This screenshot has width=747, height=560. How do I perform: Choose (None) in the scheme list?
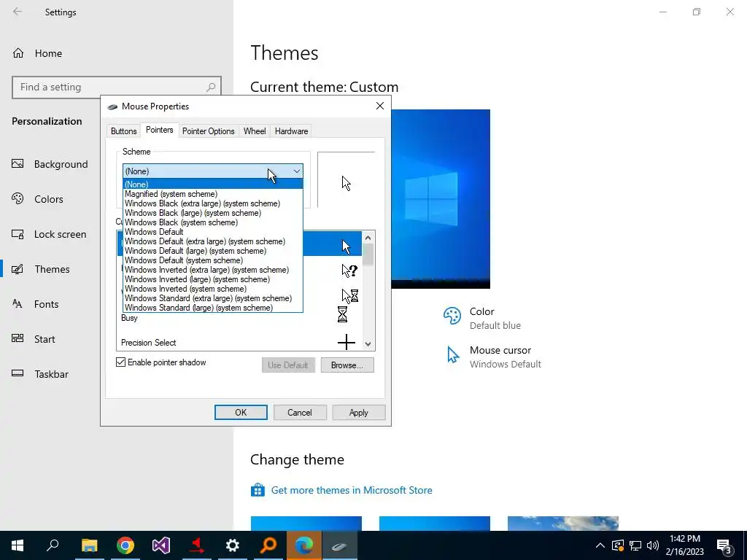pyautogui.click(x=213, y=184)
